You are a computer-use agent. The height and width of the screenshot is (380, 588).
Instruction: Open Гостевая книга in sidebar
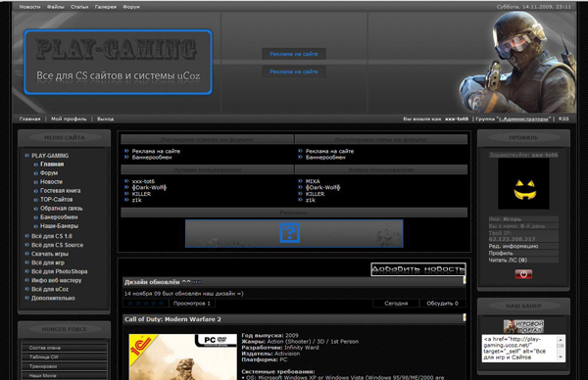point(61,191)
